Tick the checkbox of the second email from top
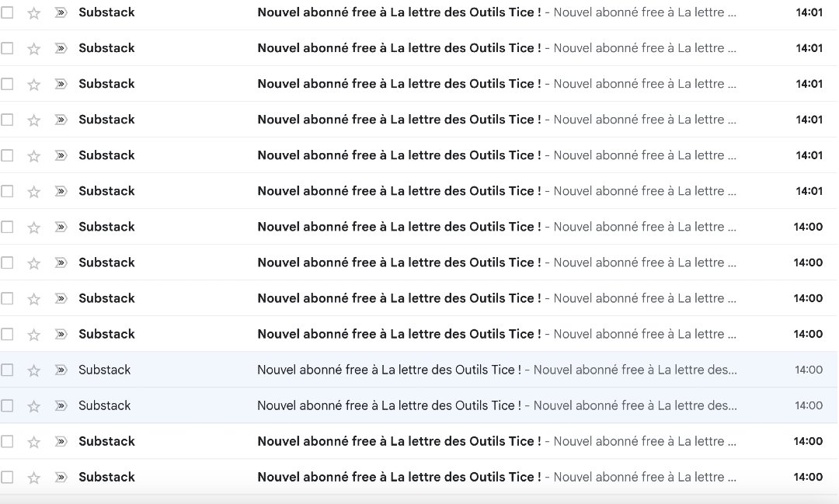The image size is (839, 504). [x=7, y=48]
